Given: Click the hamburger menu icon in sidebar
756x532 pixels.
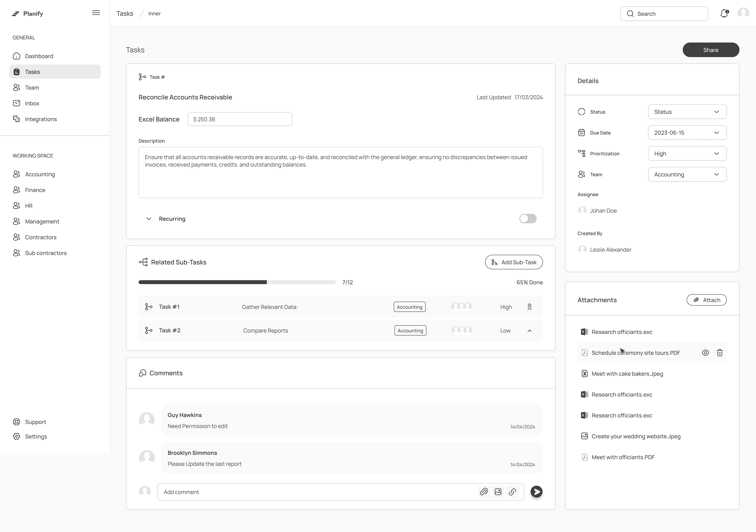Looking at the screenshot, I should pos(96,13).
